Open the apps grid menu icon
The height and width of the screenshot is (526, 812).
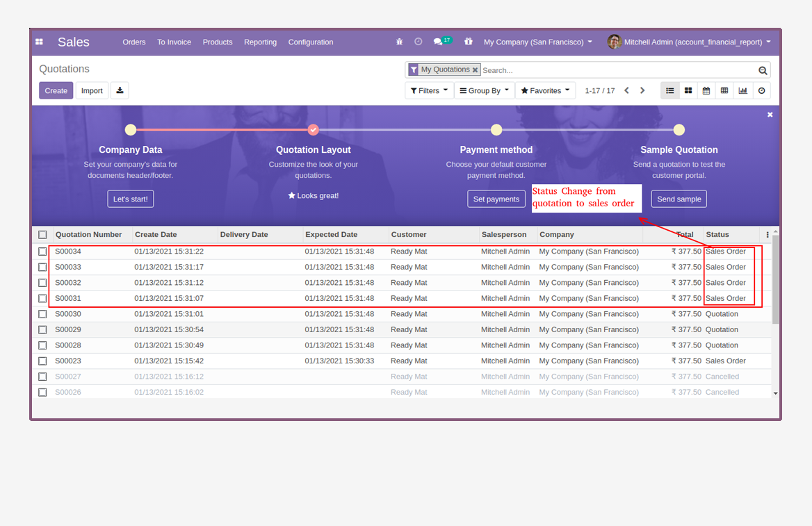coord(40,42)
